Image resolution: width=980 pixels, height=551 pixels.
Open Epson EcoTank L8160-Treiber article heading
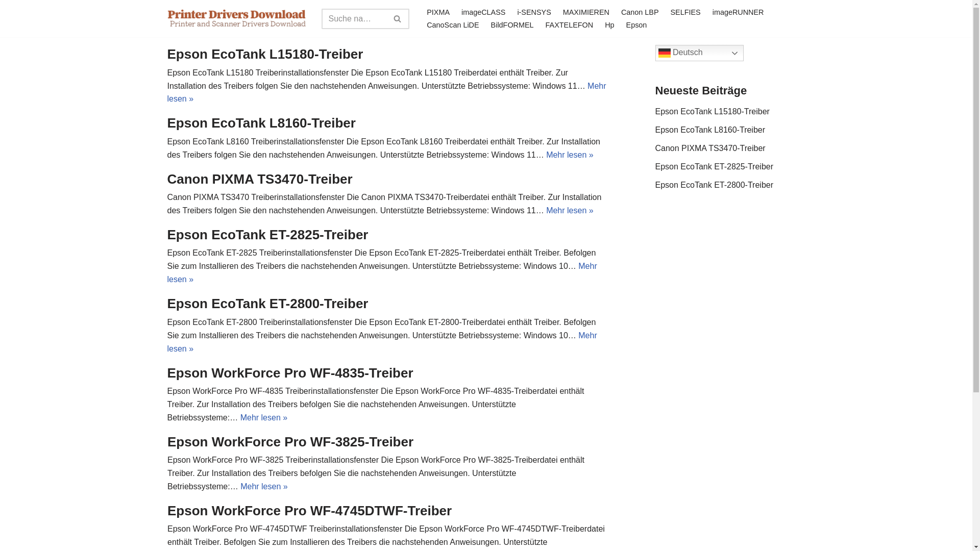(261, 123)
